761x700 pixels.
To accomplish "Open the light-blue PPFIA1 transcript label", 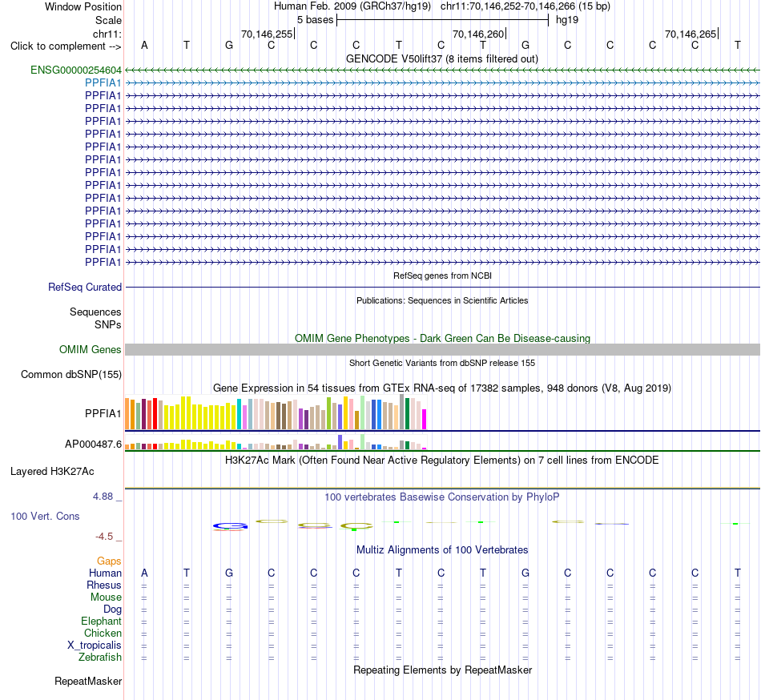I will click(x=103, y=83).
